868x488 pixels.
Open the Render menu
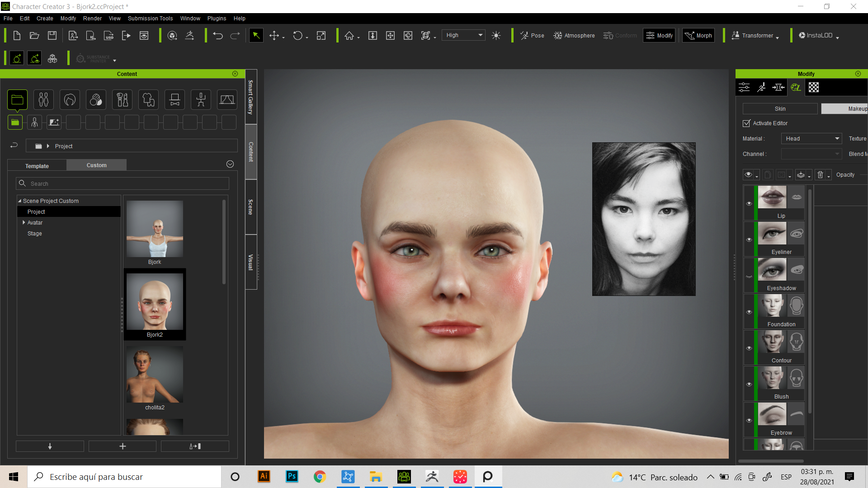pyautogui.click(x=92, y=19)
